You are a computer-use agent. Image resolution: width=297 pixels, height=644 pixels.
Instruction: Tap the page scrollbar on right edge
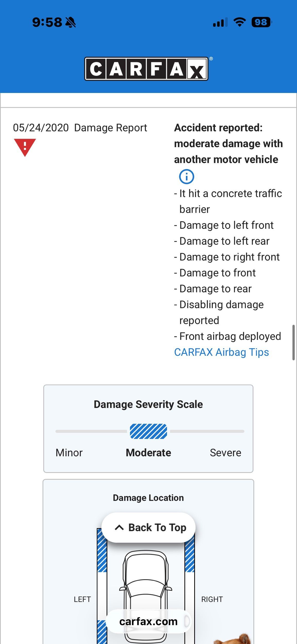click(293, 343)
